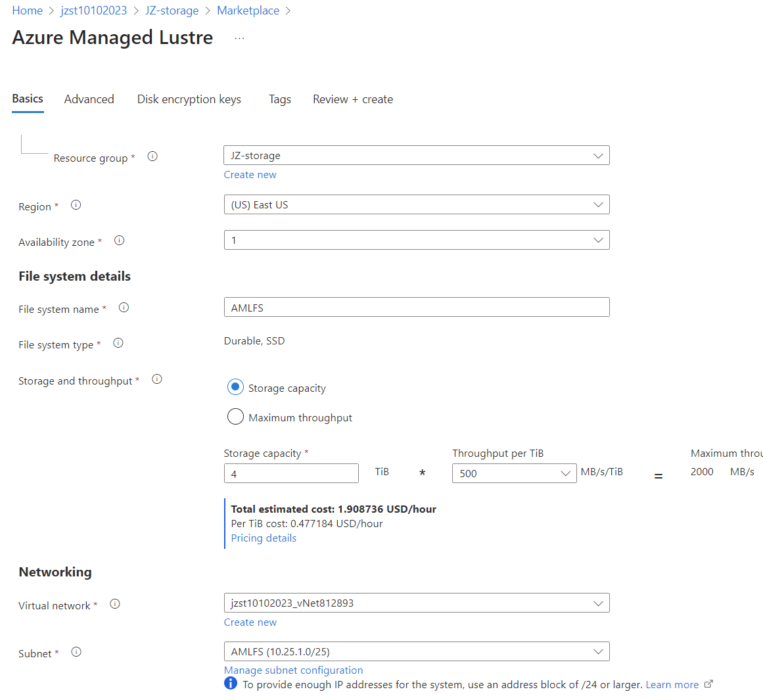The width and height of the screenshot is (763, 700).
Task: Click the Total estimated cost text
Action: [333, 509]
